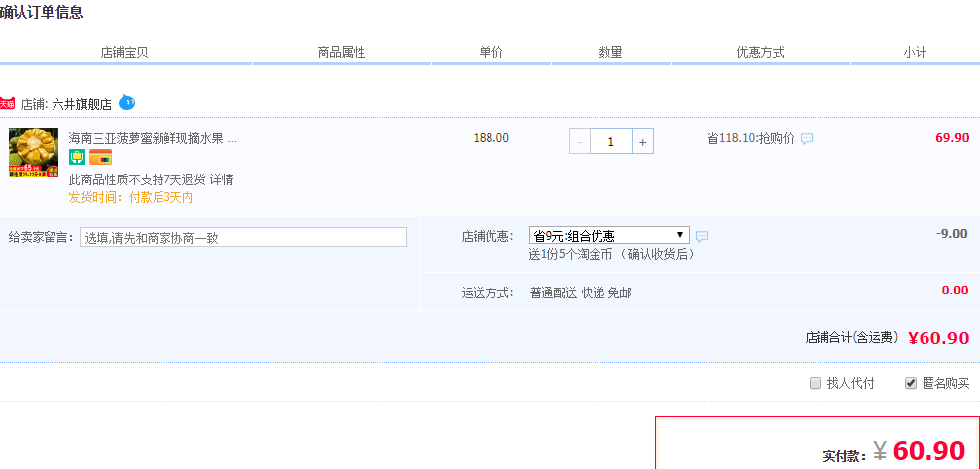This screenshot has width=980, height=469.
Task: Open the comment bubble next to 抢购价
Action: point(807,139)
